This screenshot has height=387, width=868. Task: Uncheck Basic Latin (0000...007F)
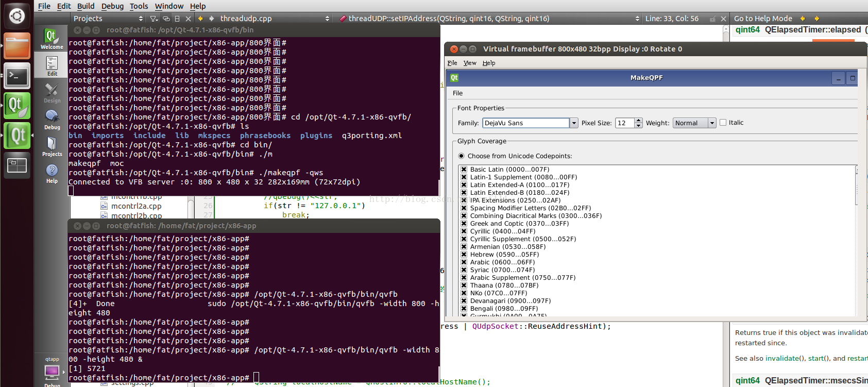point(464,170)
